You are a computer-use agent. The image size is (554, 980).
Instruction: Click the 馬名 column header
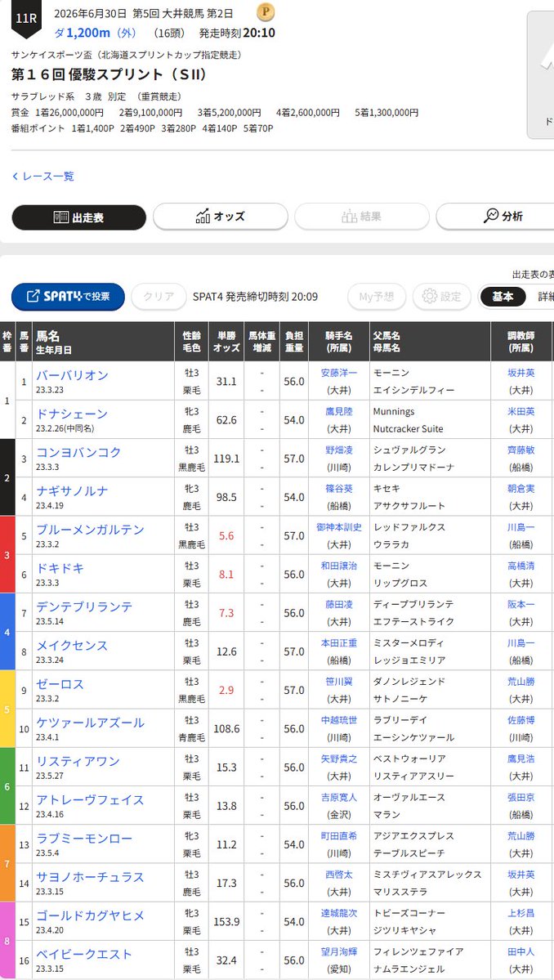[103, 342]
